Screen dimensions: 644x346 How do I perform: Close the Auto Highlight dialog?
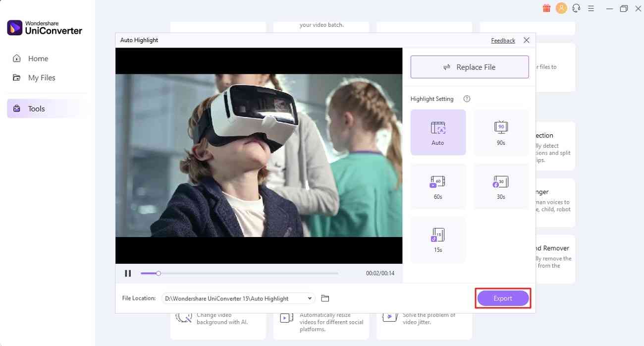pos(527,40)
